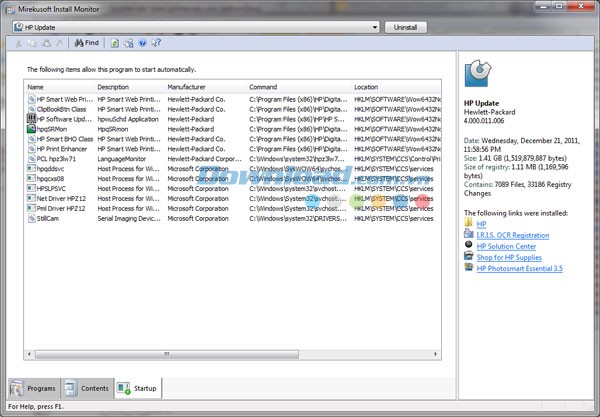Open the I.R.I.S. OCR Registration link
Screen dimensions: 600x417
click(x=513, y=235)
